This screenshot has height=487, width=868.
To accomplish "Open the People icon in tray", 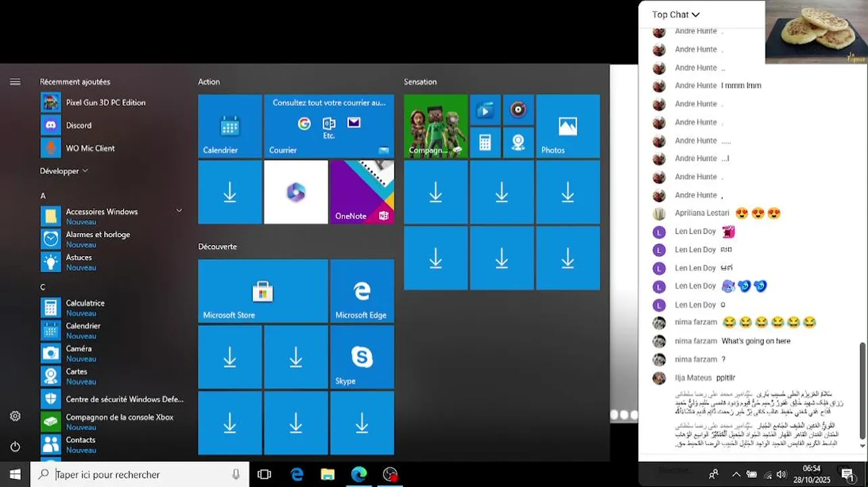I will point(713,475).
